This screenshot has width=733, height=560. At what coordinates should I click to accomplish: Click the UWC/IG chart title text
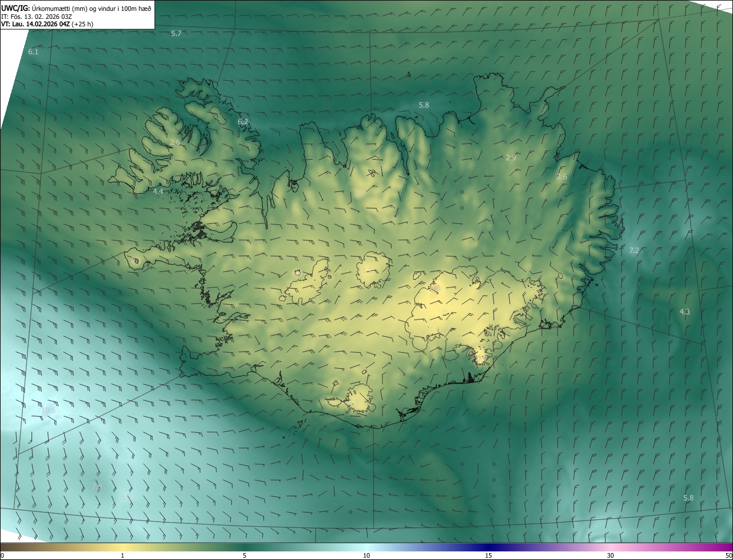coord(76,8)
